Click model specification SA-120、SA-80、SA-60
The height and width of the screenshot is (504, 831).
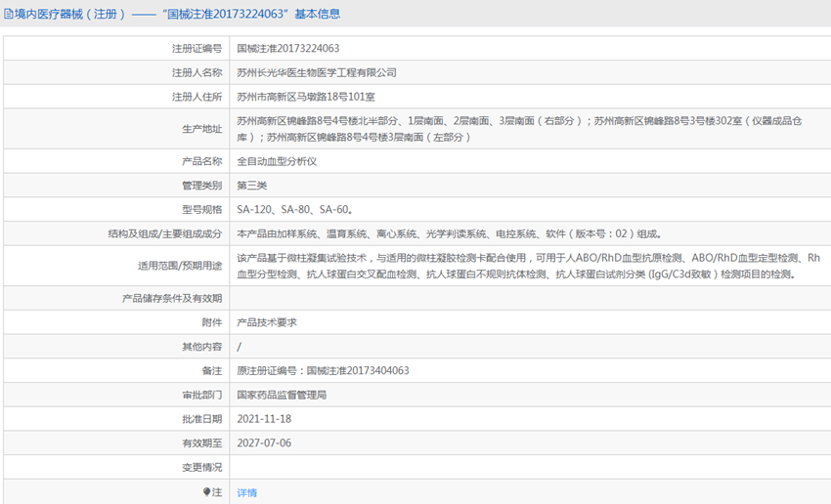pyautogui.click(x=294, y=210)
